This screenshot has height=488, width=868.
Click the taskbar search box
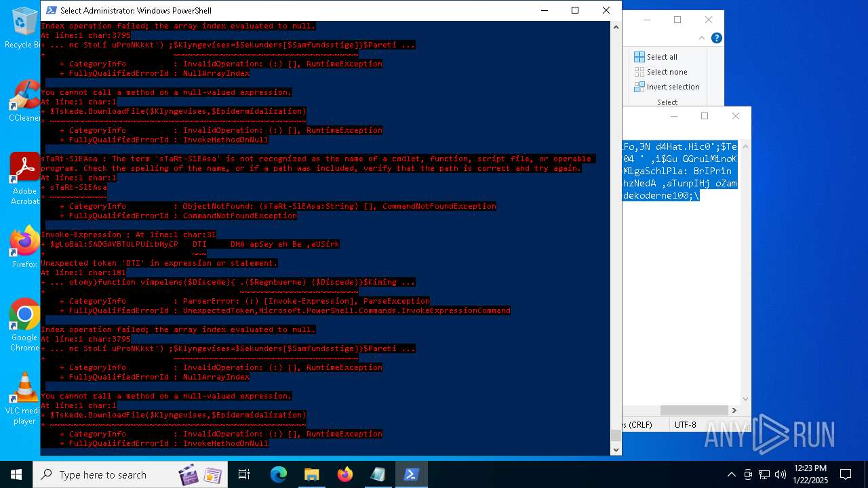(x=129, y=474)
